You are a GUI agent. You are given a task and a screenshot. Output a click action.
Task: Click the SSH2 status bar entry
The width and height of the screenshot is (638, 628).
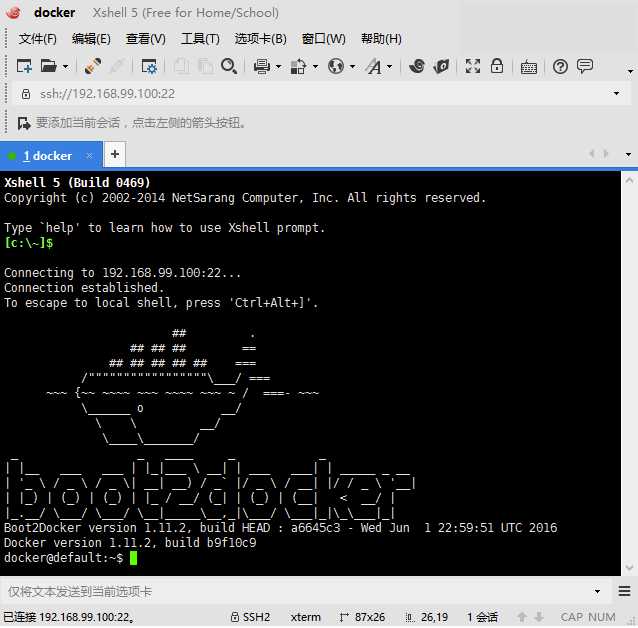point(250,617)
